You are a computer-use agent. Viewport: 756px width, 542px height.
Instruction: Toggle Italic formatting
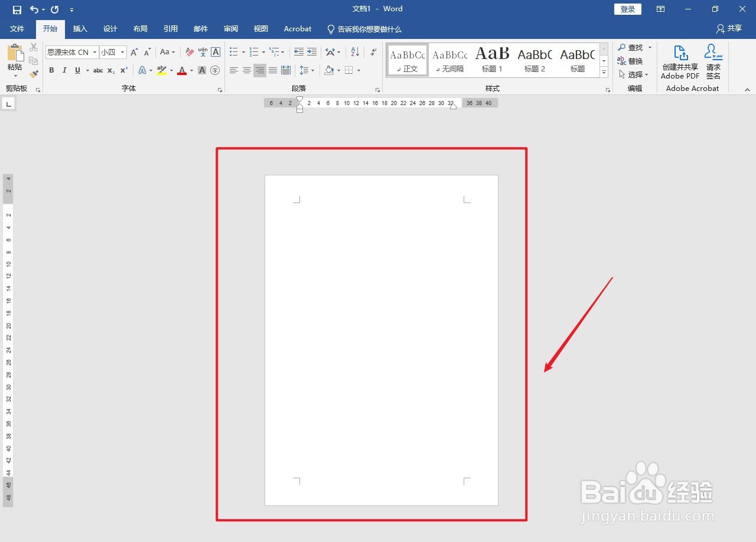tap(64, 70)
